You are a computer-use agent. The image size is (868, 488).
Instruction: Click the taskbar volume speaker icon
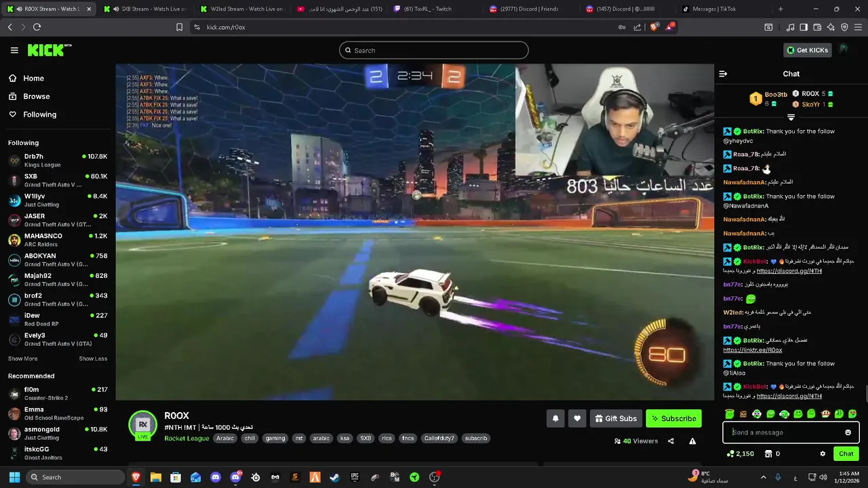point(823,477)
